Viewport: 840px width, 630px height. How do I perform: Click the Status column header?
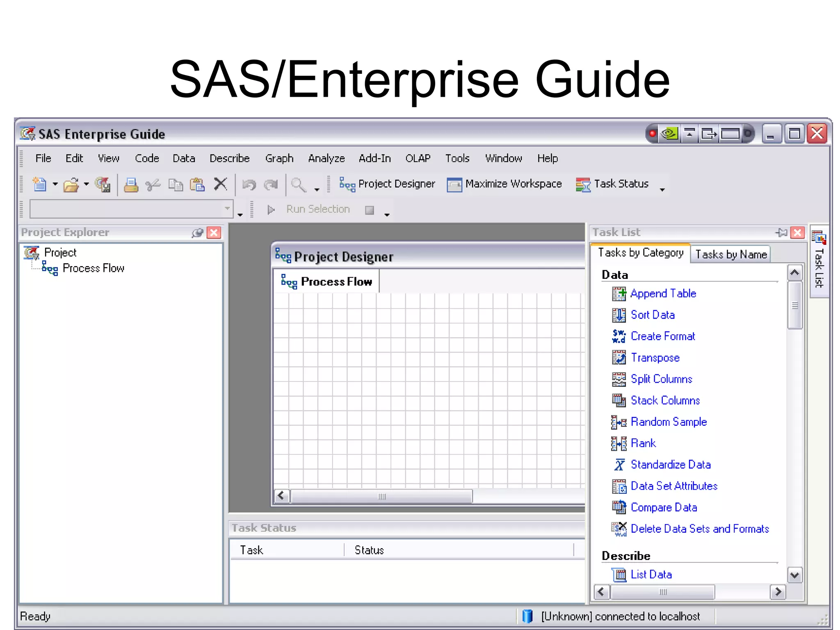click(x=459, y=550)
